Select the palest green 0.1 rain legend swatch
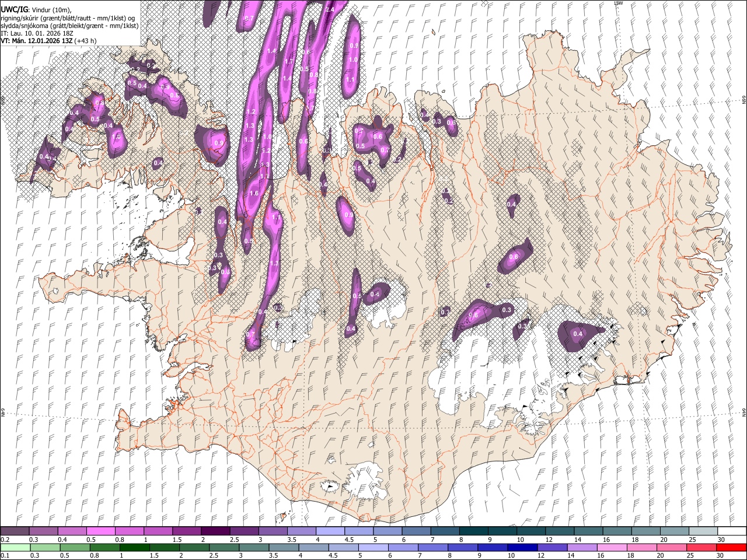 click(x=15, y=547)
